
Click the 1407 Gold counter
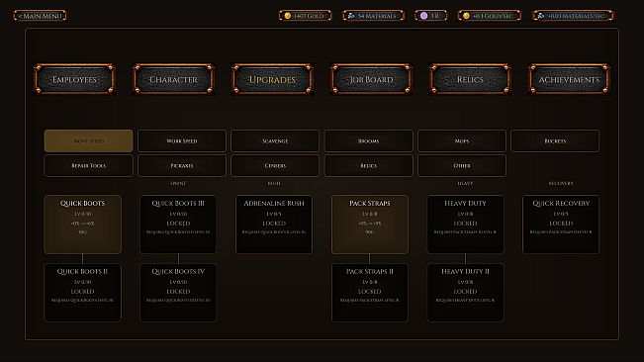[x=305, y=16]
